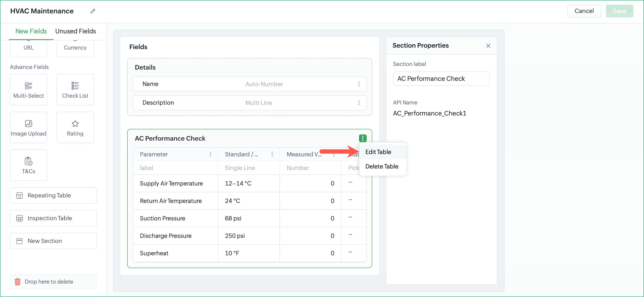Select the Multi-Select field icon
The image size is (644, 297).
28,86
